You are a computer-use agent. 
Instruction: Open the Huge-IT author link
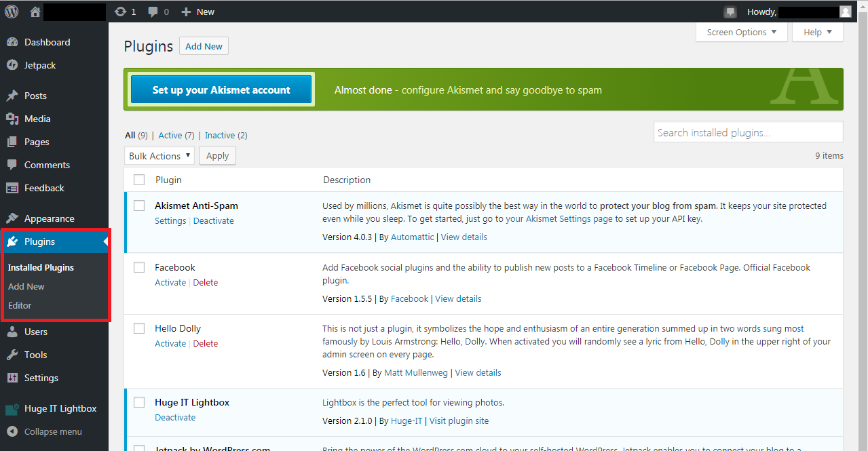pos(407,420)
